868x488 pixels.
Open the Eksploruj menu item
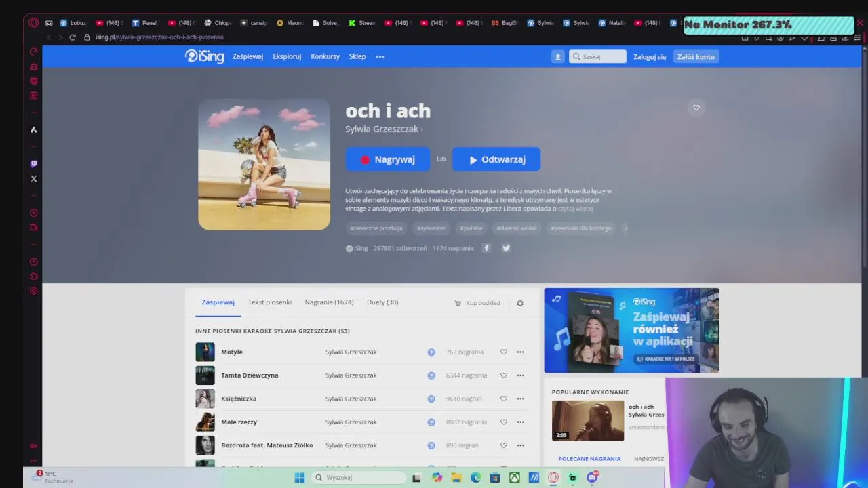pos(287,57)
